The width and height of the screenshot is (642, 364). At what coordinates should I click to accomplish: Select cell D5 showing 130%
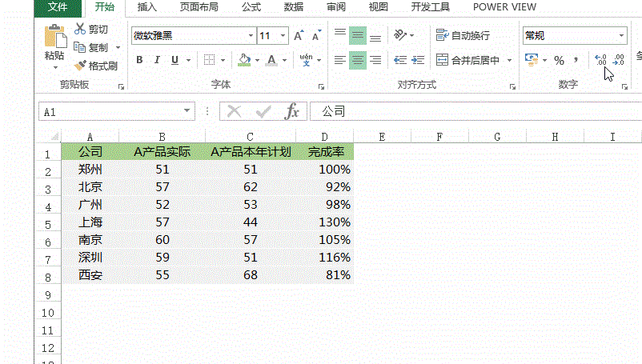tap(324, 222)
